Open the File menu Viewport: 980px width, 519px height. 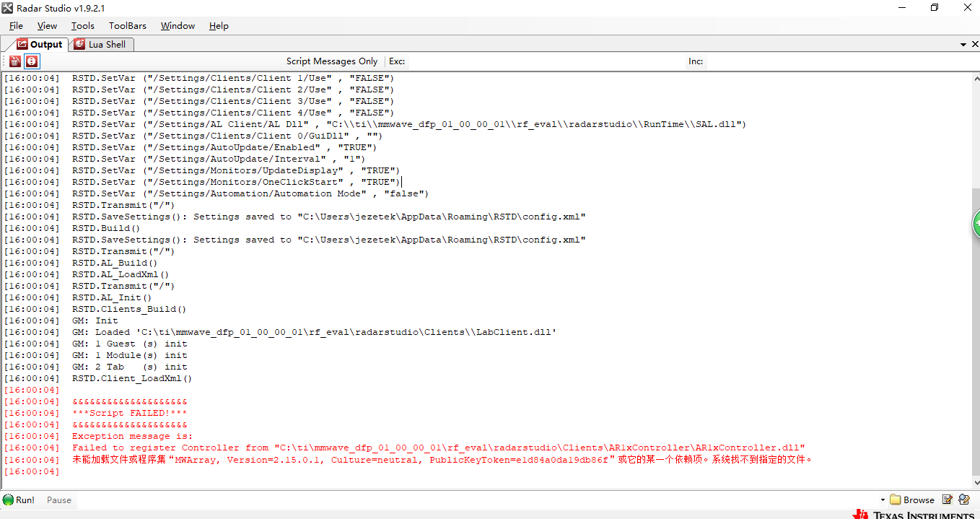(16, 25)
